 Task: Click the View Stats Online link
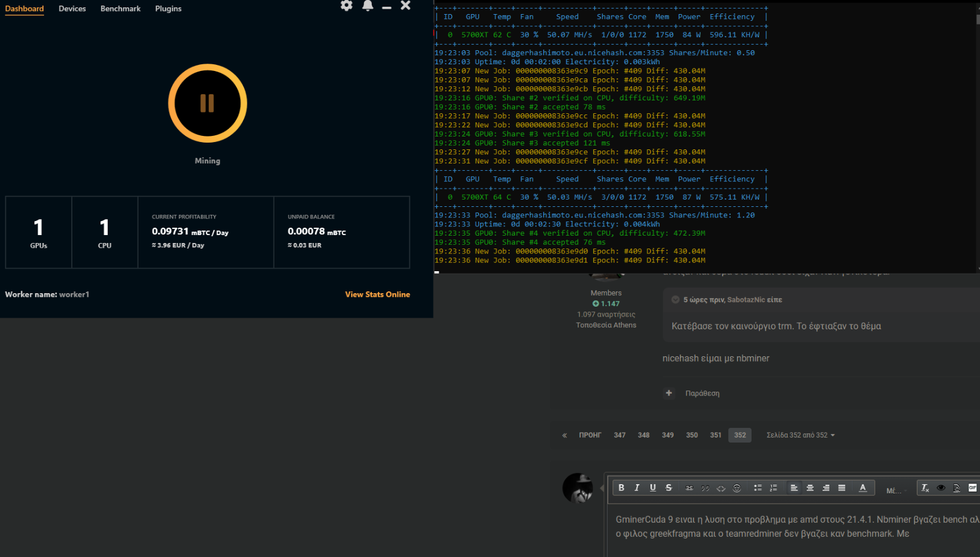(x=377, y=294)
